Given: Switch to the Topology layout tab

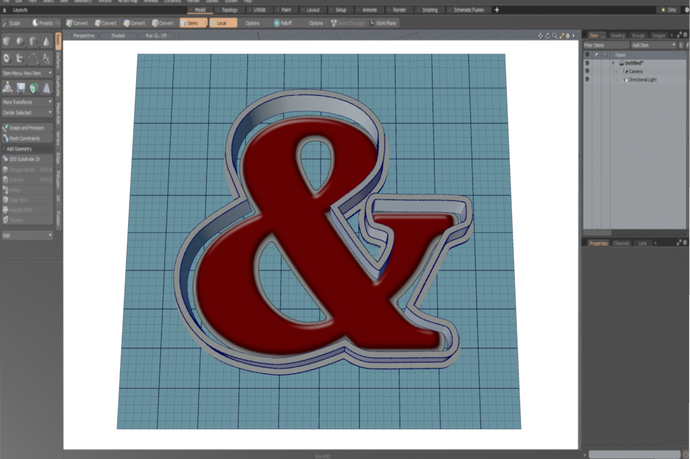Looking at the screenshot, I should [x=229, y=9].
